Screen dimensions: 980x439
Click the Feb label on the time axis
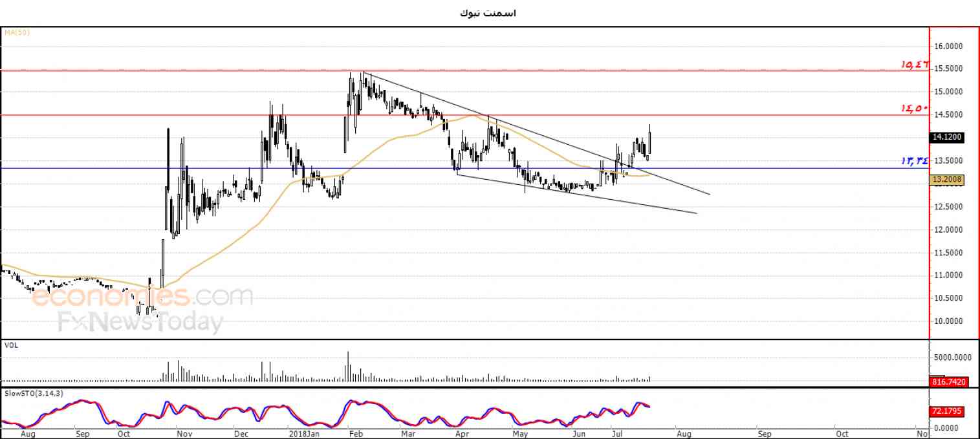point(356,434)
